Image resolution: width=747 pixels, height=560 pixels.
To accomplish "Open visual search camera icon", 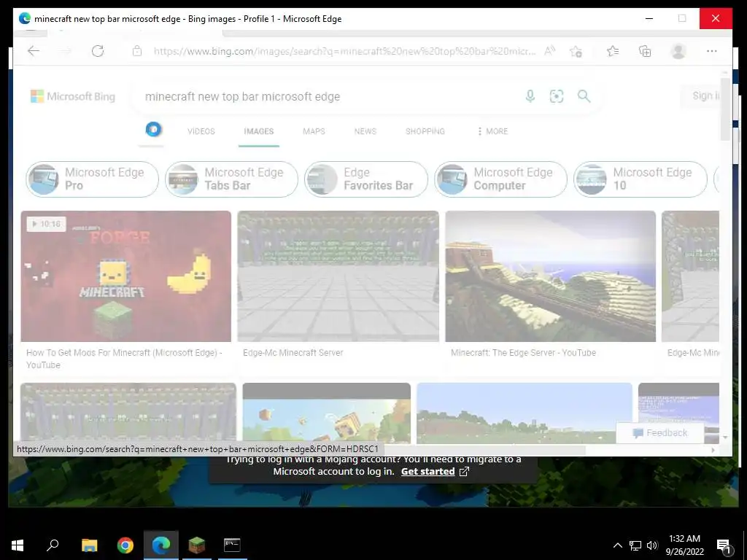I will [557, 96].
